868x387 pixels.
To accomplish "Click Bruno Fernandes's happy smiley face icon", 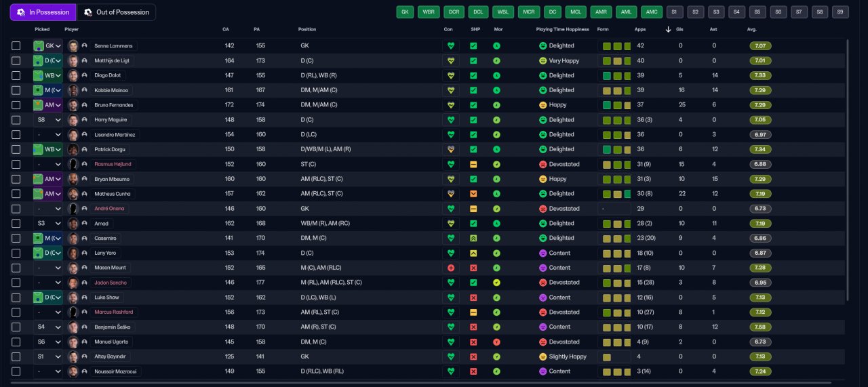I will [x=542, y=105].
